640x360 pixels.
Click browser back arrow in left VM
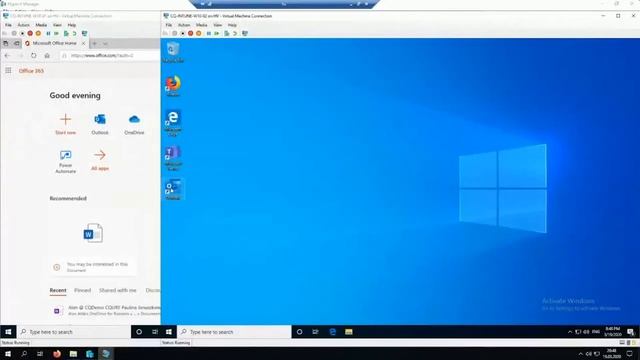(x=7, y=56)
